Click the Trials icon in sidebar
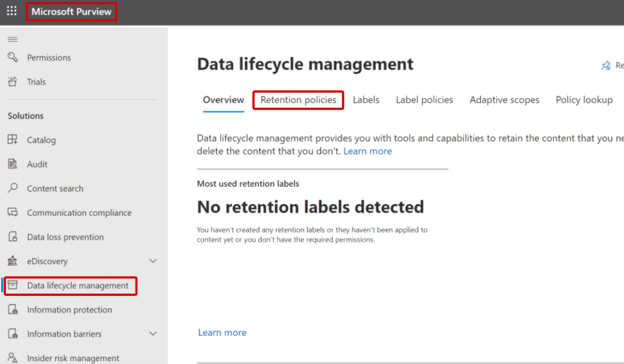This screenshot has height=364, width=624. (x=12, y=82)
